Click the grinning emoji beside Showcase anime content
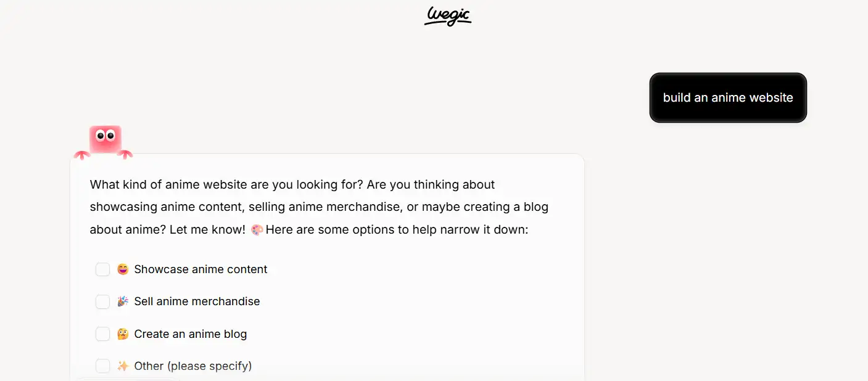Viewport: 868px width, 381px height. [123, 269]
